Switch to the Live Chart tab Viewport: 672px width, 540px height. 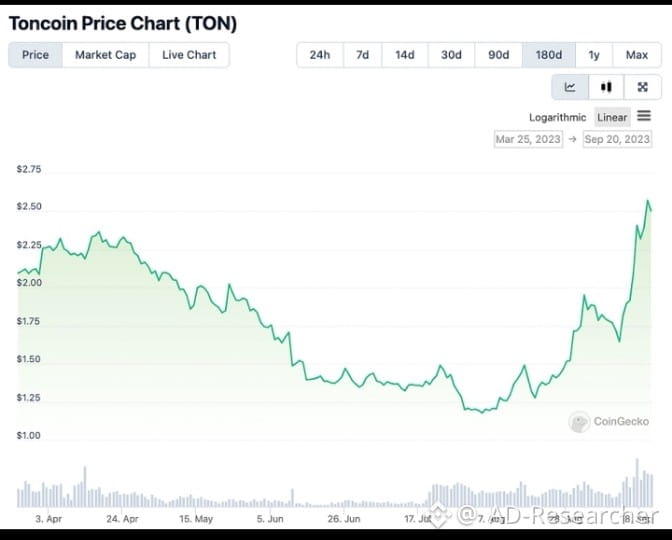click(189, 55)
